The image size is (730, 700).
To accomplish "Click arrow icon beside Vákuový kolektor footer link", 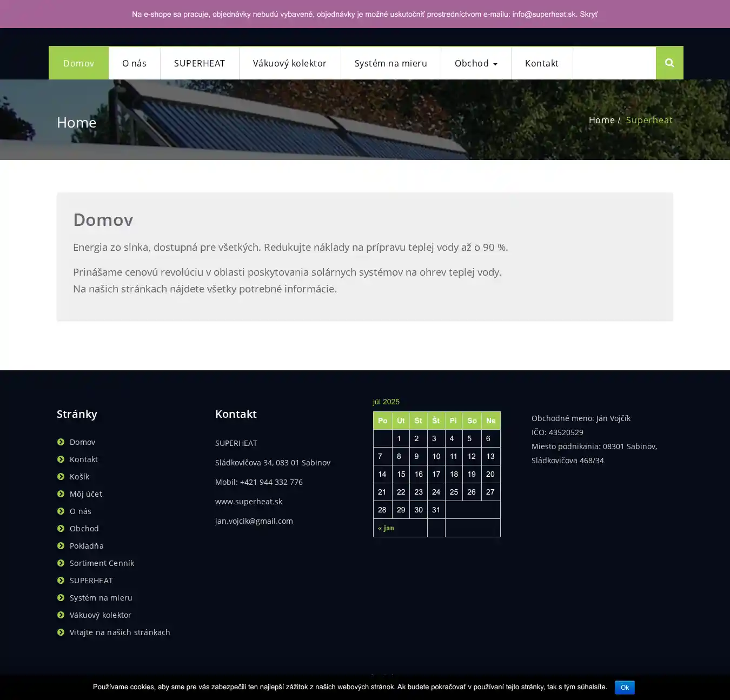I will click(x=61, y=615).
